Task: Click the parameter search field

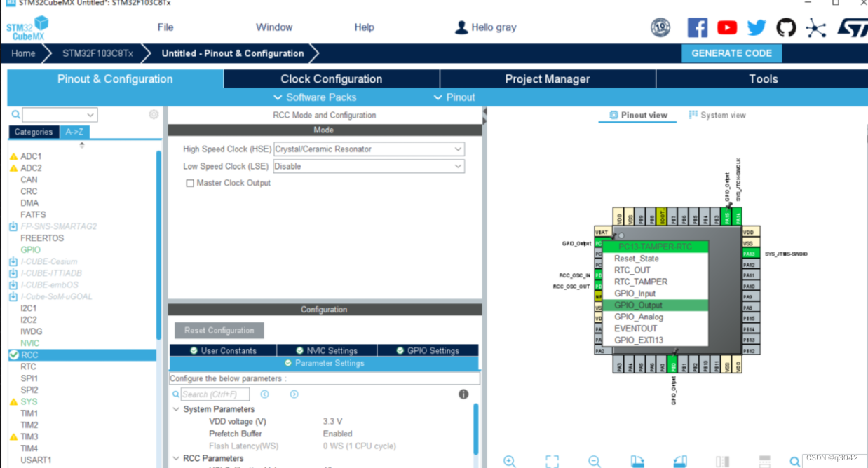Action: pos(215,394)
